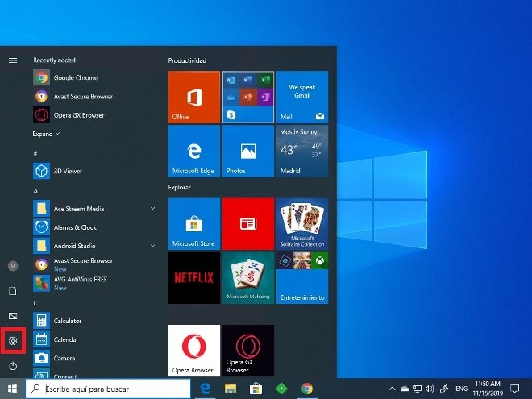Launch Opera Browser tile
This screenshot has height=399, width=532.
[194, 351]
